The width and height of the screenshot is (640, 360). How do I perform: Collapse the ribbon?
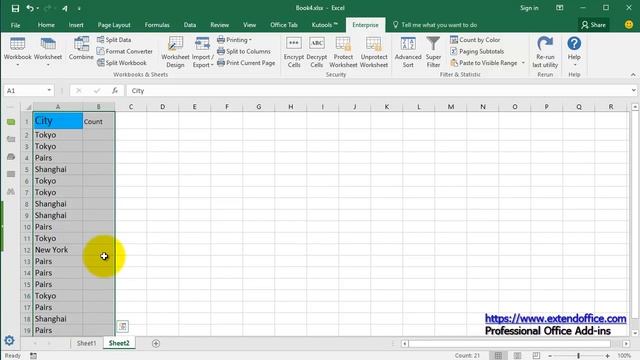[x=633, y=75]
